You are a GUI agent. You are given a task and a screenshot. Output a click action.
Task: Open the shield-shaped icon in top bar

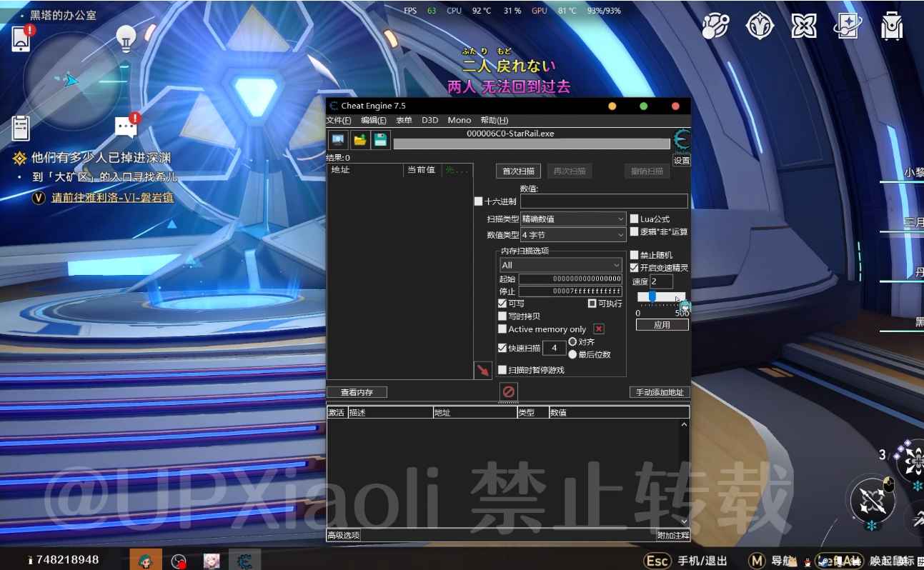point(760,26)
